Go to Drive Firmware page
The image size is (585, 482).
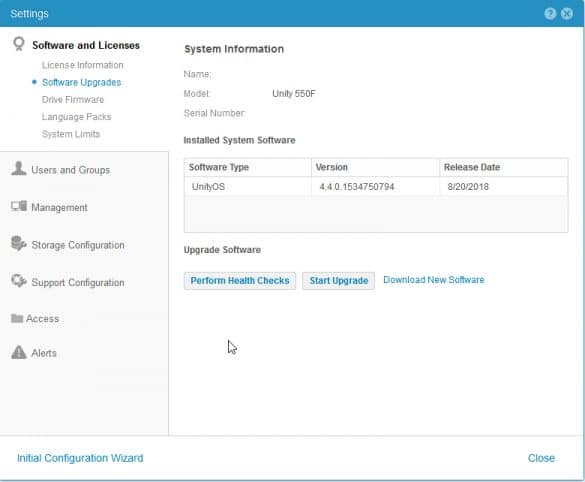[73, 99]
